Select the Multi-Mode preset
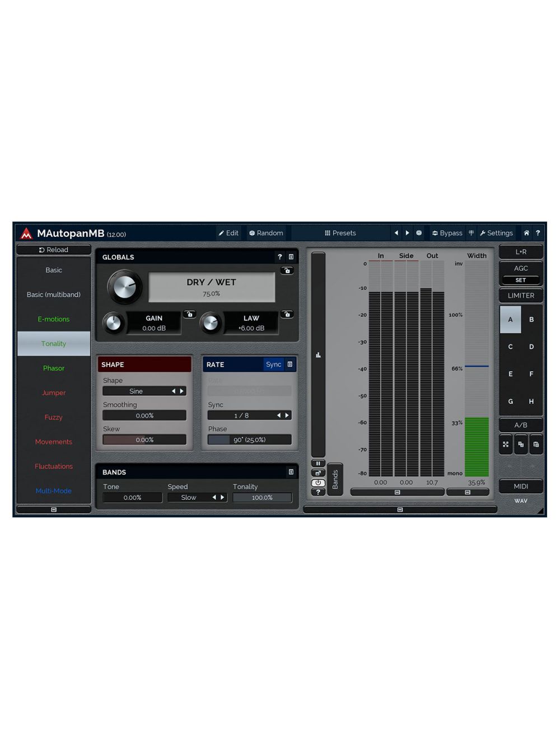The image size is (560, 739). 54,491
